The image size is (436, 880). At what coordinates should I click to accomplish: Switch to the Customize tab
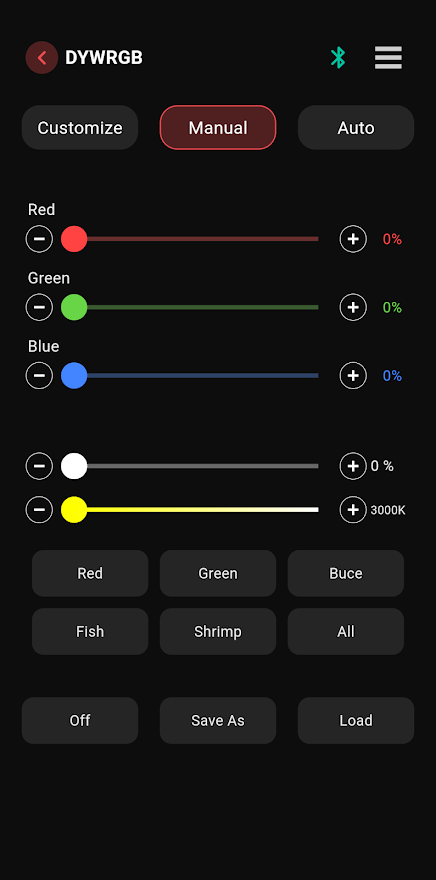coord(80,127)
